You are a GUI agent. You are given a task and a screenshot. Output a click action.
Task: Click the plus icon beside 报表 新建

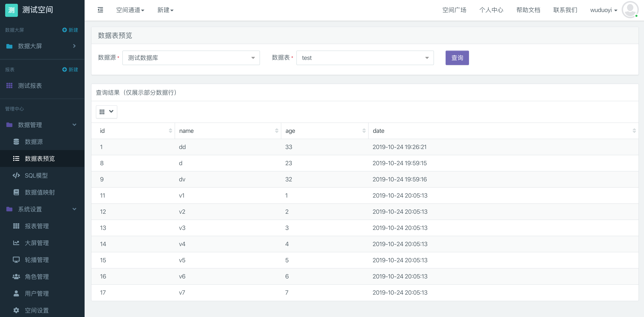pos(64,69)
